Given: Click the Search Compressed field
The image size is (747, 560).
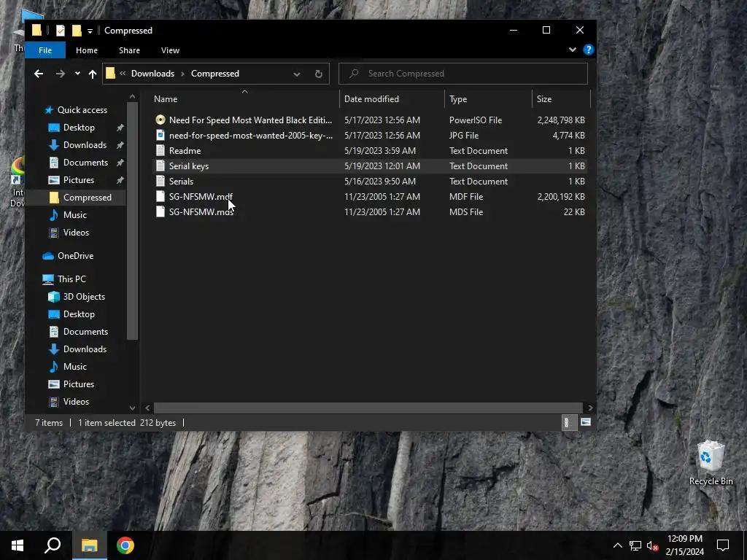Looking at the screenshot, I should (463, 74).
